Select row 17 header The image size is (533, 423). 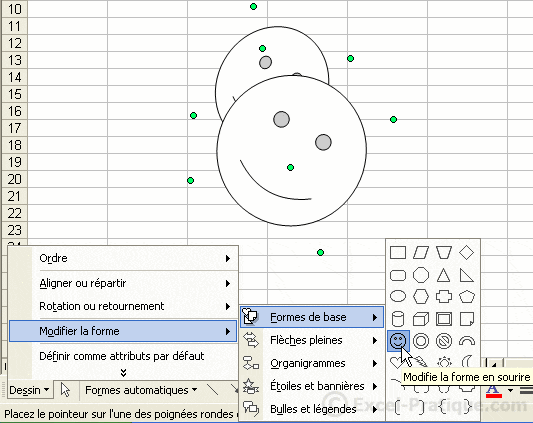pos(15,128)
